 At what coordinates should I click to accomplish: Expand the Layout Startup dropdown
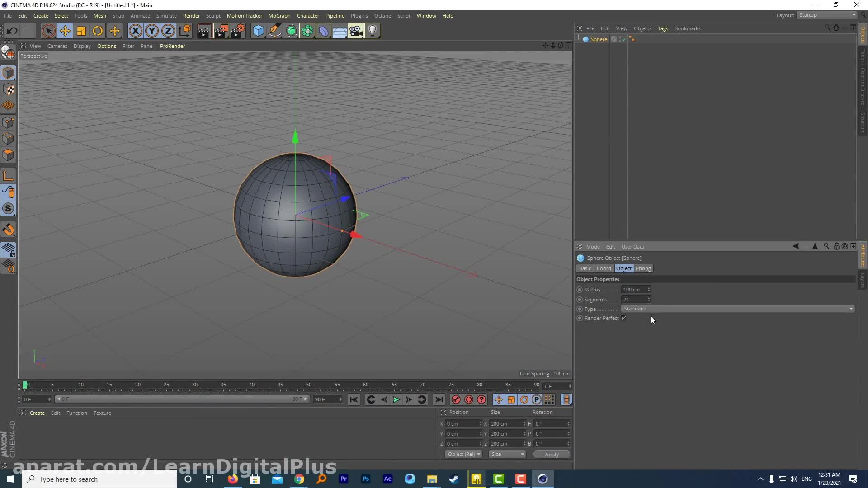pos(827,15)
